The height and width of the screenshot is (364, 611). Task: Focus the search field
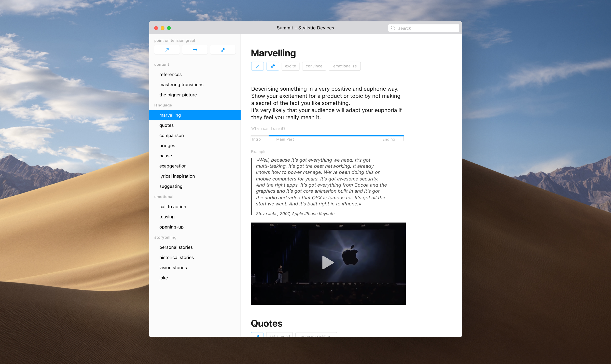[424, 28]
